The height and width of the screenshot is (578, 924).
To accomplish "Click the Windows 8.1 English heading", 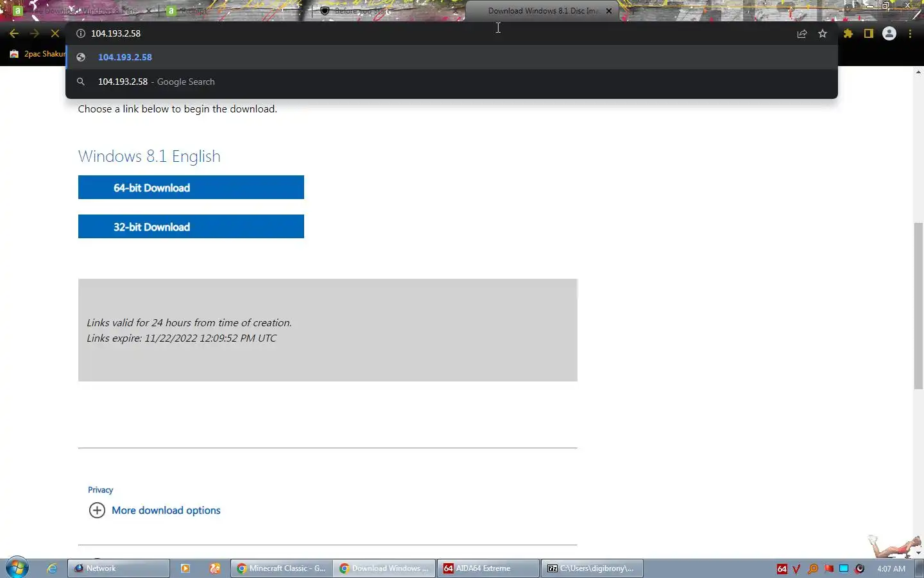I will click(x=150, y=157).
